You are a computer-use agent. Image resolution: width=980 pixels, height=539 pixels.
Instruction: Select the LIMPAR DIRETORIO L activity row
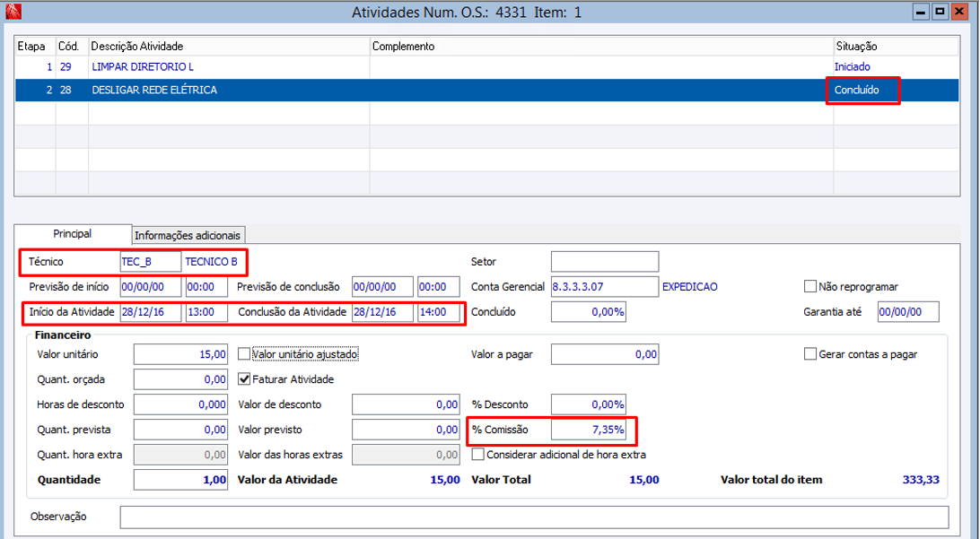pyautogui.click(x=142, y=67)
